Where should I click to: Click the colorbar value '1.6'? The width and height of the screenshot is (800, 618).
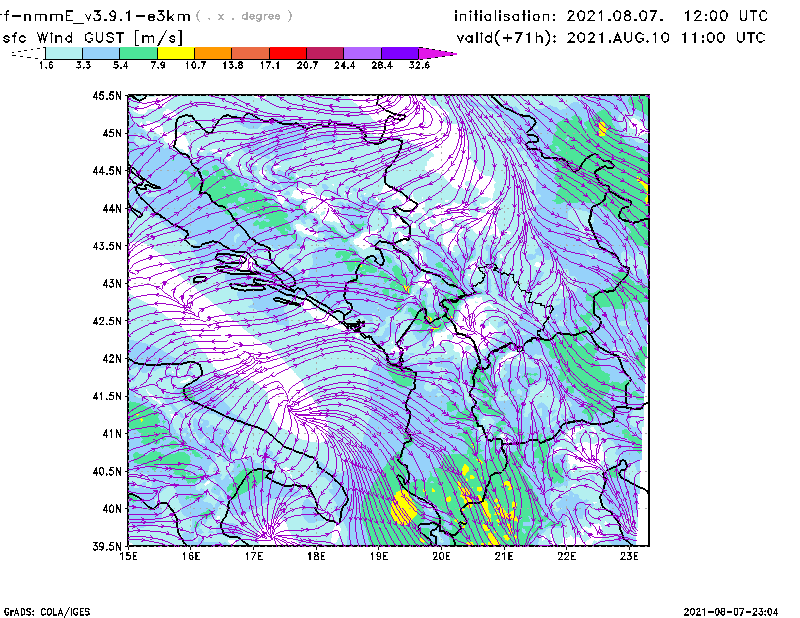[x=46, y=65]
